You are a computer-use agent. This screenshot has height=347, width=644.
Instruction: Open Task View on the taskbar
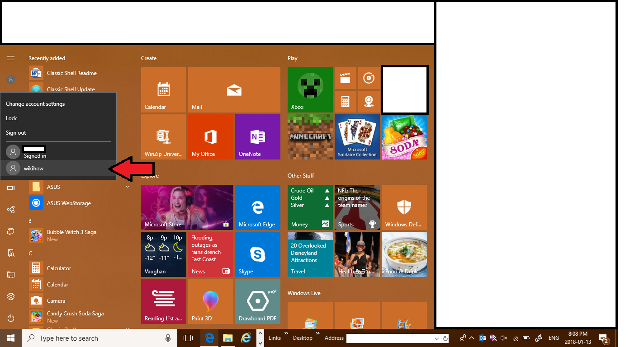(x=188, y=338)
